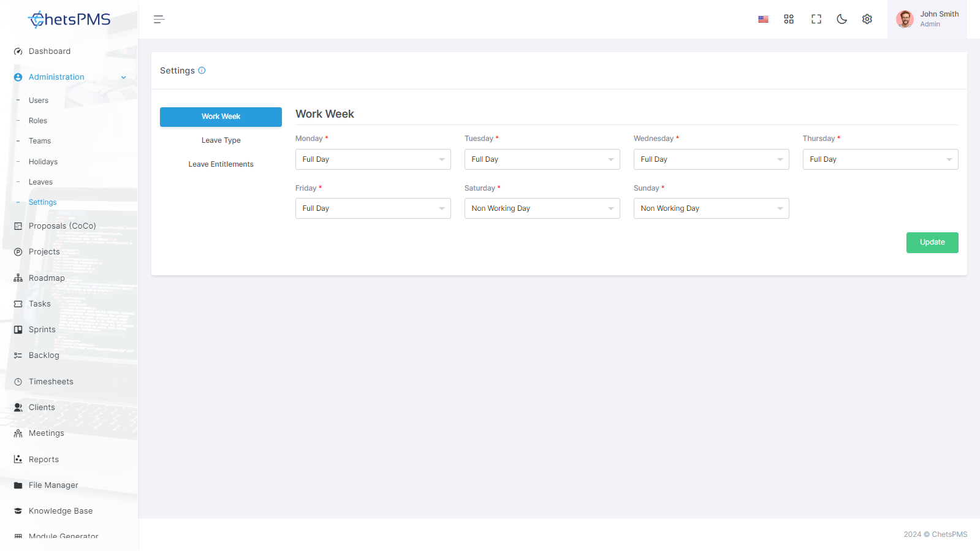This screenshot has width=980, height=551.
Task: Click the Roadmap sitemap icon
Action: tap(18, 278)
